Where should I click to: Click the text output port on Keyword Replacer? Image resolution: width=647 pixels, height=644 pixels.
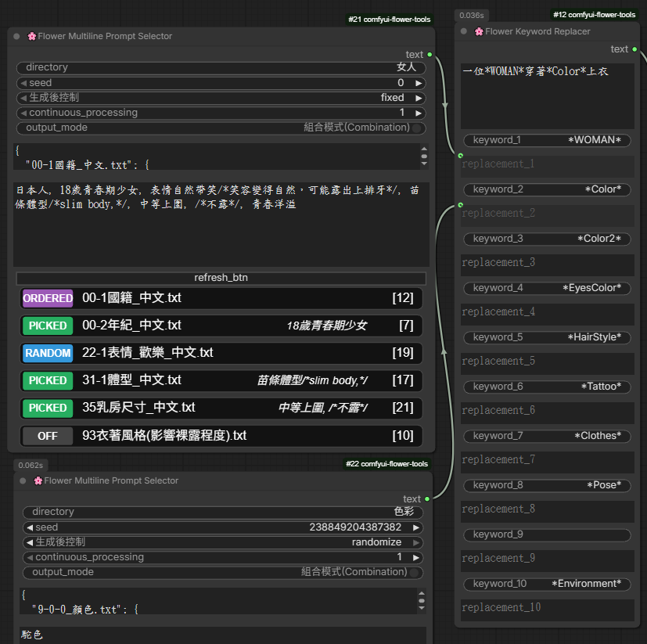coord(634,49)
